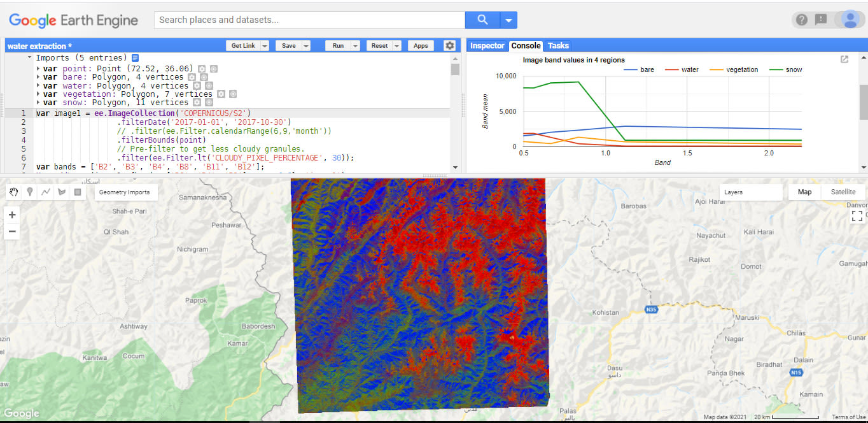868x423 pixels.
Task: Open the Save button dropdown arrow
Action: [x=306, y=46]
